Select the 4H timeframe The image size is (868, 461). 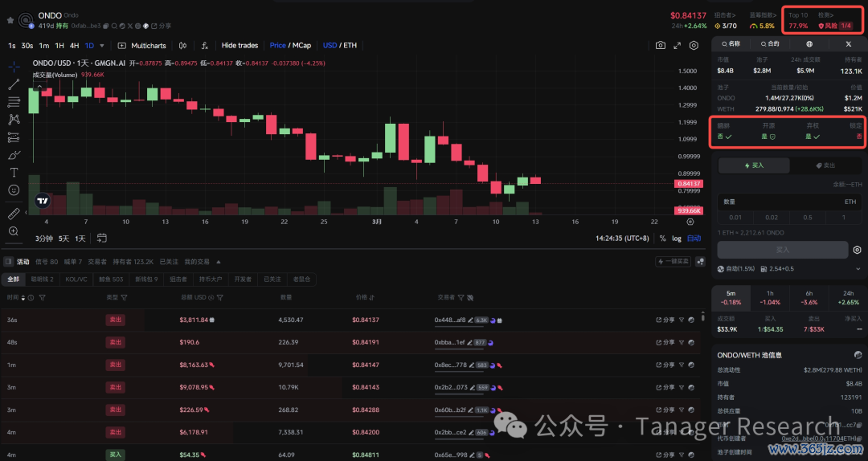pos(74,46)
